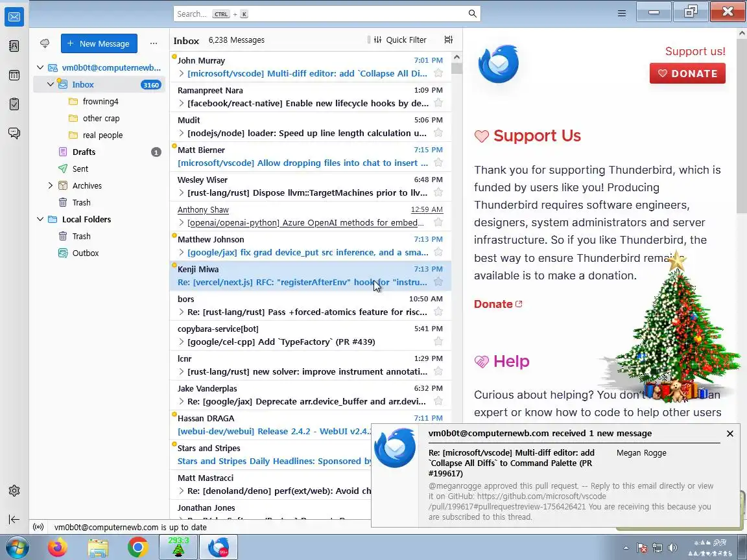Click the red DONATE button
The image size is (747, 560).
click(687, 73)
